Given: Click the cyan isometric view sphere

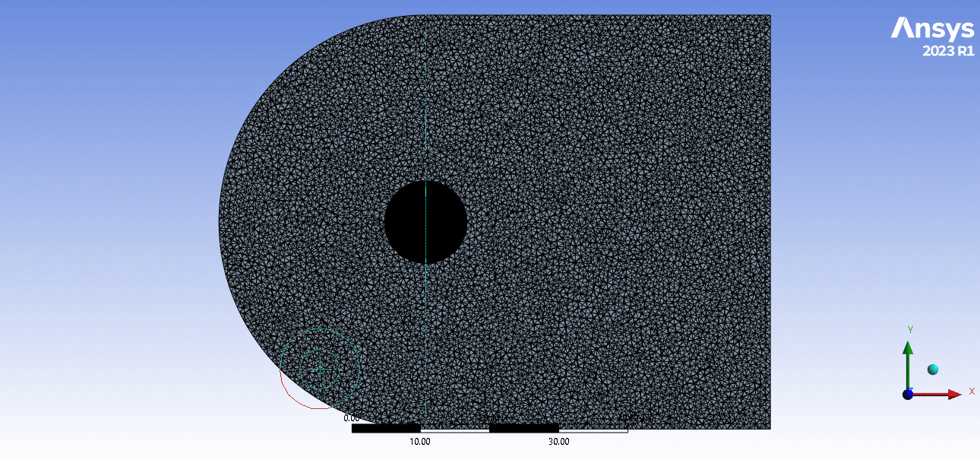Looking at the screenshot, I should pos(933,369).
